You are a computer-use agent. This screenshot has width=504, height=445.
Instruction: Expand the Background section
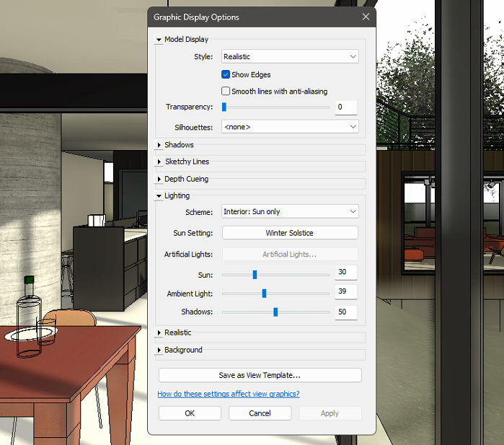click(159, 351)
